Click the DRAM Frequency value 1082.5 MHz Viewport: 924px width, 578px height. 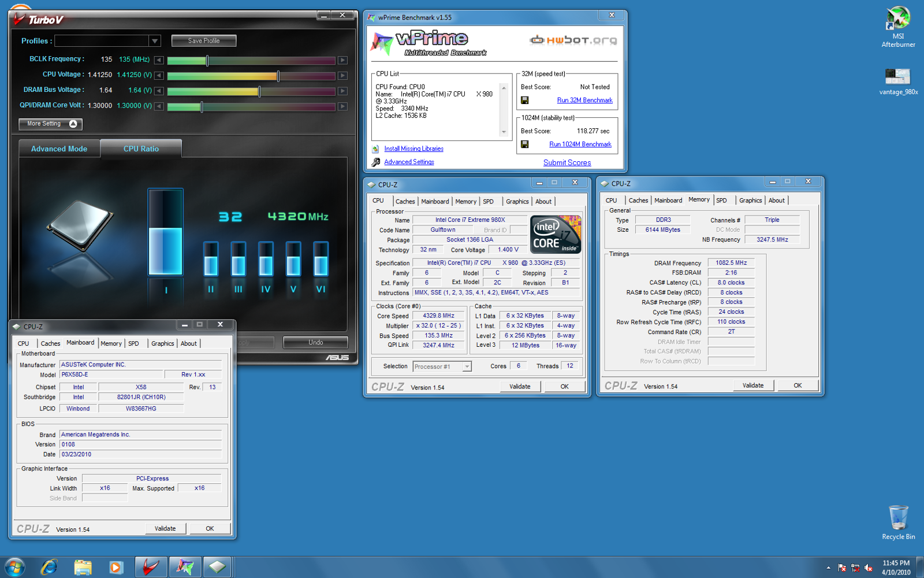(731, 262)
